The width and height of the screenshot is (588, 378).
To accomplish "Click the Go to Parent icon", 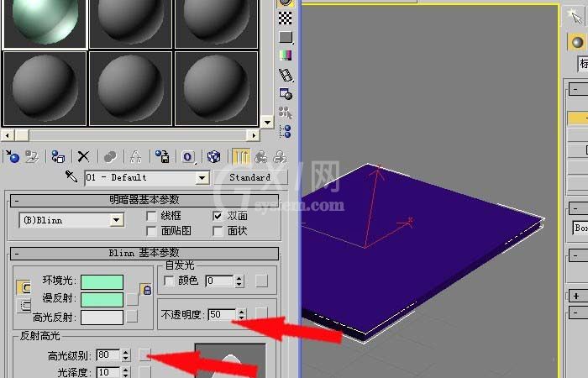I will pos(261,156).
